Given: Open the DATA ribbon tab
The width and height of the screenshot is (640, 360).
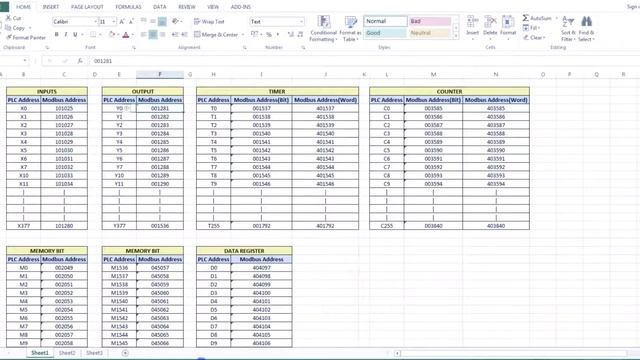Looking at the screenshot, I should pos(159,7).
